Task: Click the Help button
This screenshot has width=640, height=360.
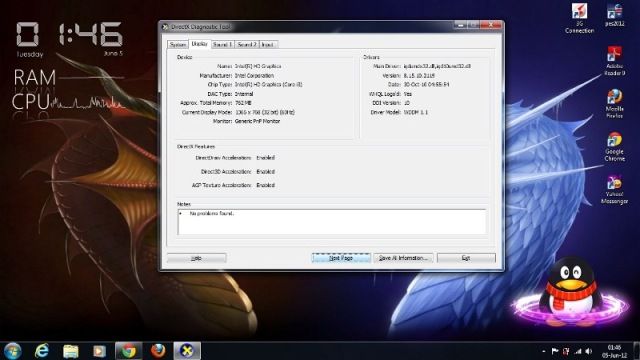Action: tap(196, 258)
